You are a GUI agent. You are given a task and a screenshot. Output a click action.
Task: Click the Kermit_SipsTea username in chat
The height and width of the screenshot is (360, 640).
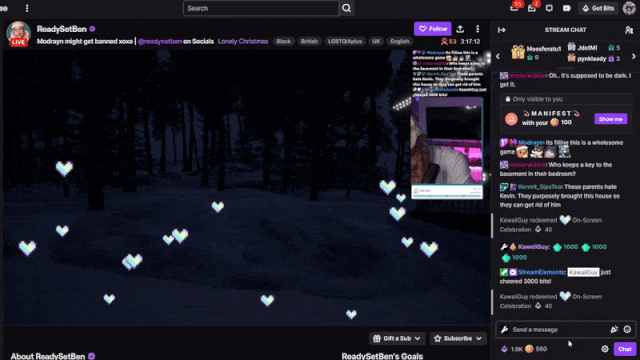(540, 187)
